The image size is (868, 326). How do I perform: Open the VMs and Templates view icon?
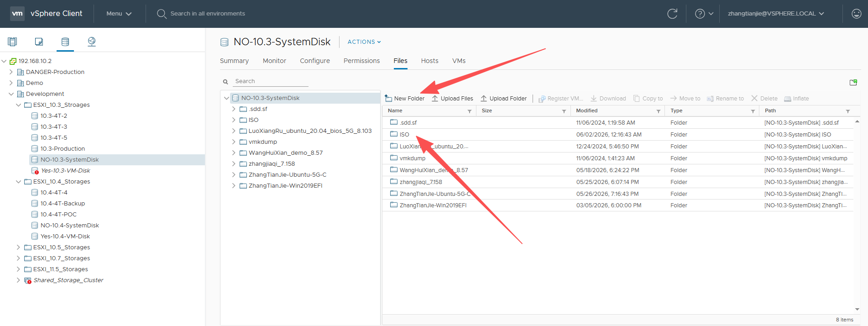tap(39, 42)
